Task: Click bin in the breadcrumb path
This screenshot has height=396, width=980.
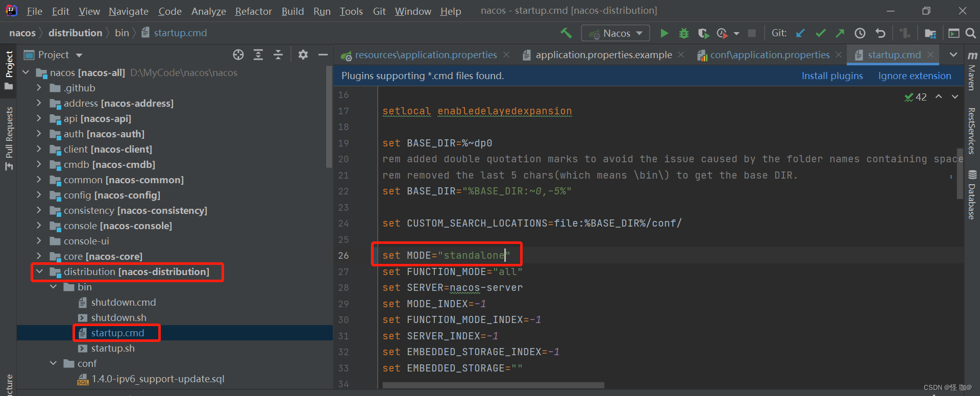Action: pos(121,33)
